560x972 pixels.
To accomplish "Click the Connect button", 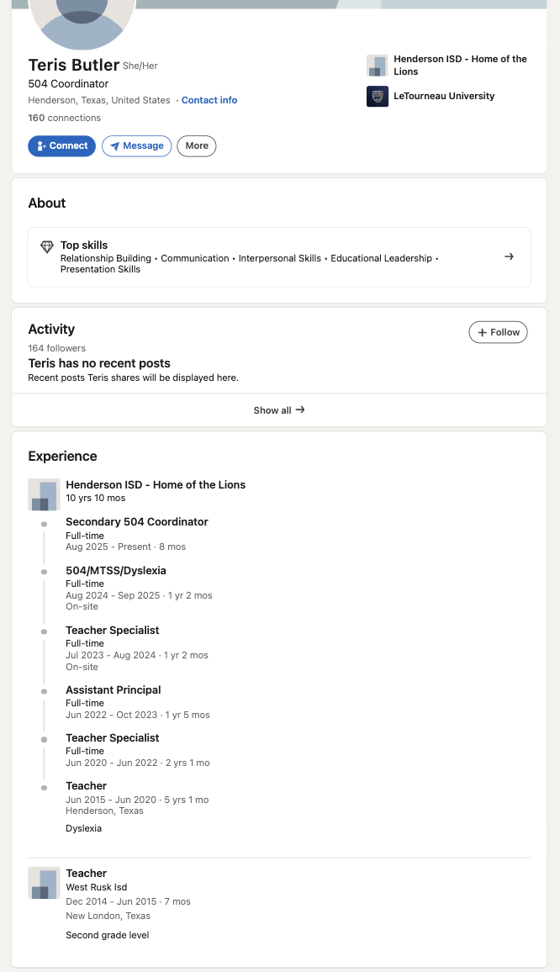I will coord(62,145).
